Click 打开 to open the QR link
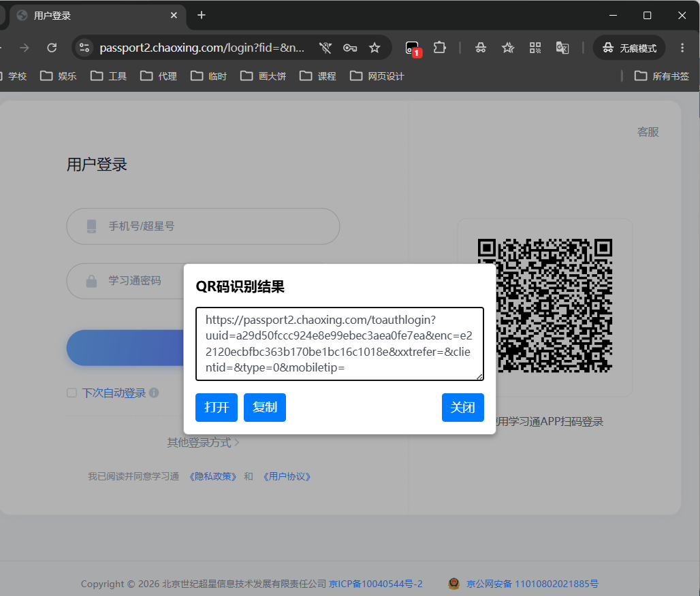 click(x=217, y=408)
